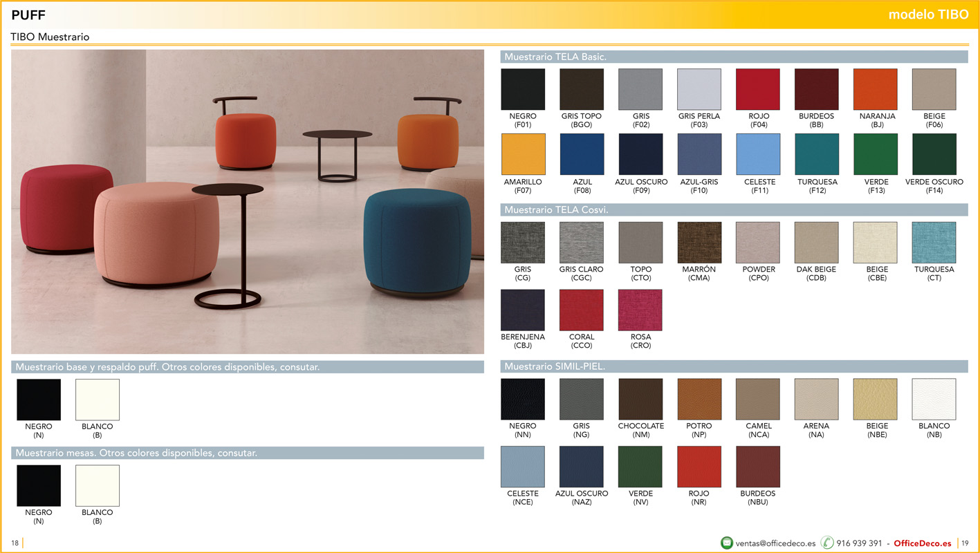
Task: Click page number 18 in the footer
Action: [15, 543]
